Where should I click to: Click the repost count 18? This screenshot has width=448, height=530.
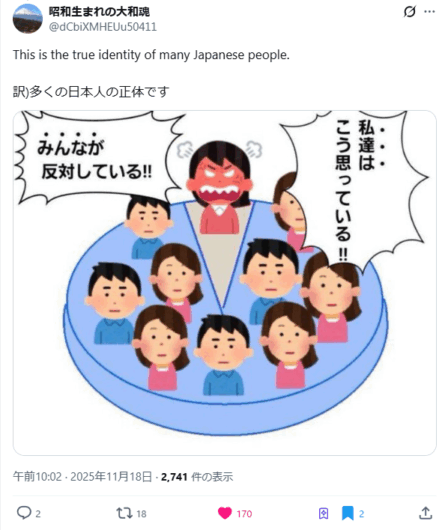(141, 514)
